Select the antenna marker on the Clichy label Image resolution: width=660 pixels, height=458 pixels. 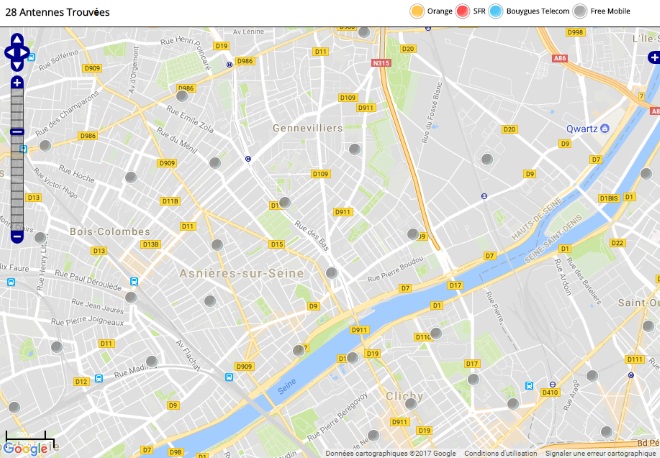point(411,404)
